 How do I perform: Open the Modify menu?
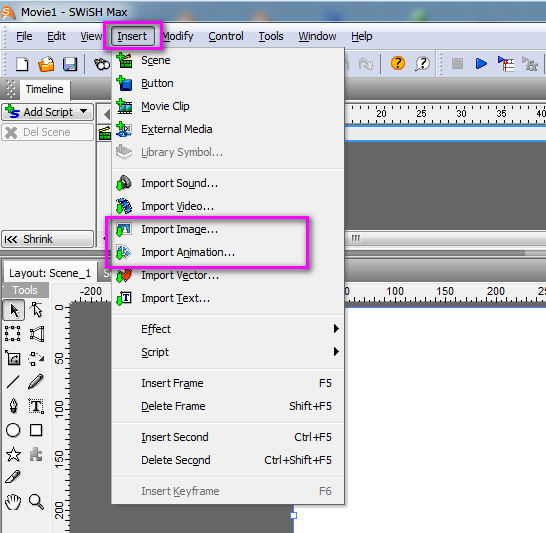click(178, 36)
